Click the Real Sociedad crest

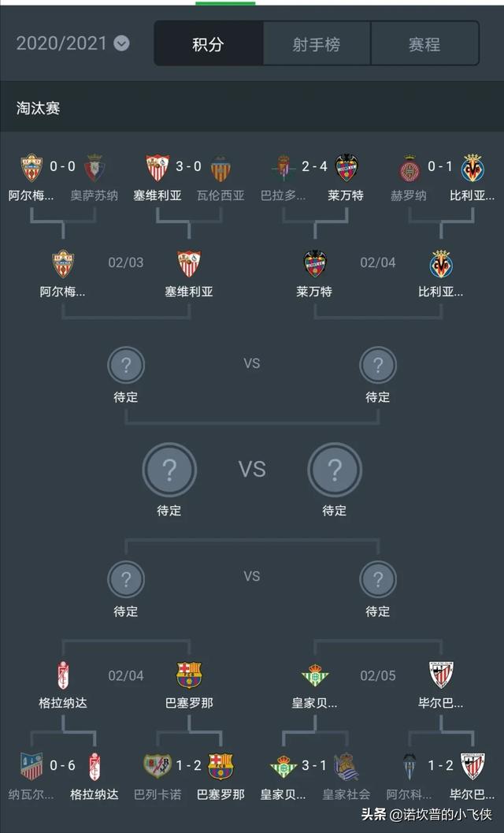[346, 766]
